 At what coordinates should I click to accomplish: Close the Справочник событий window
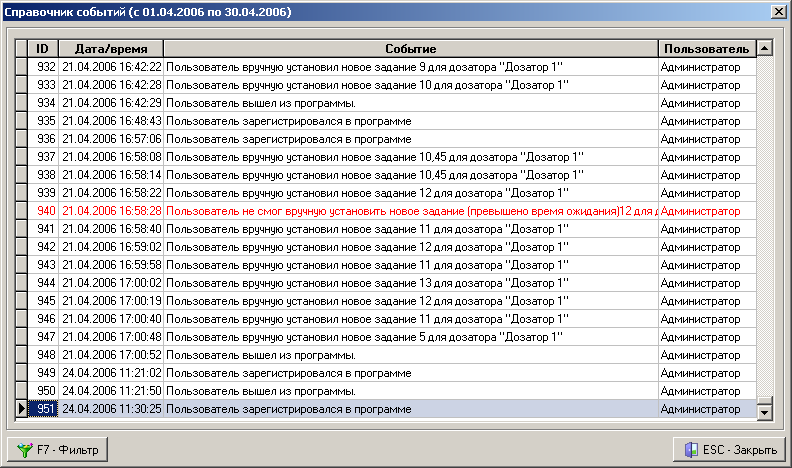coord(778,10)
